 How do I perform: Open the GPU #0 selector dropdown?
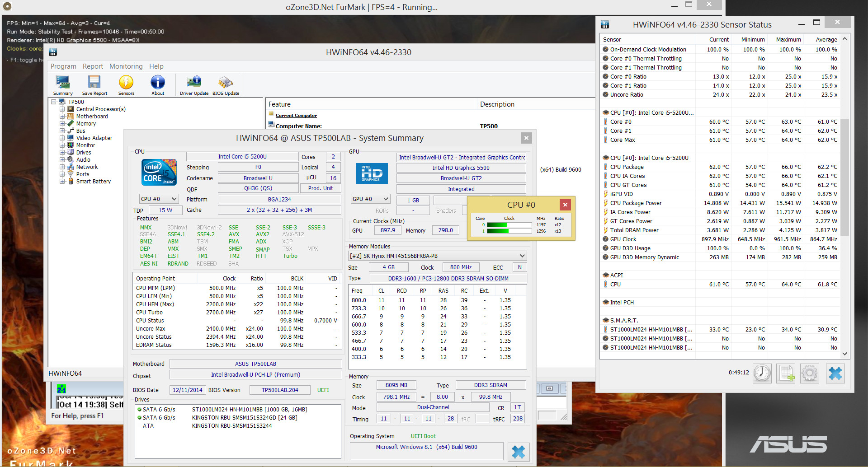tap(370, 199)
